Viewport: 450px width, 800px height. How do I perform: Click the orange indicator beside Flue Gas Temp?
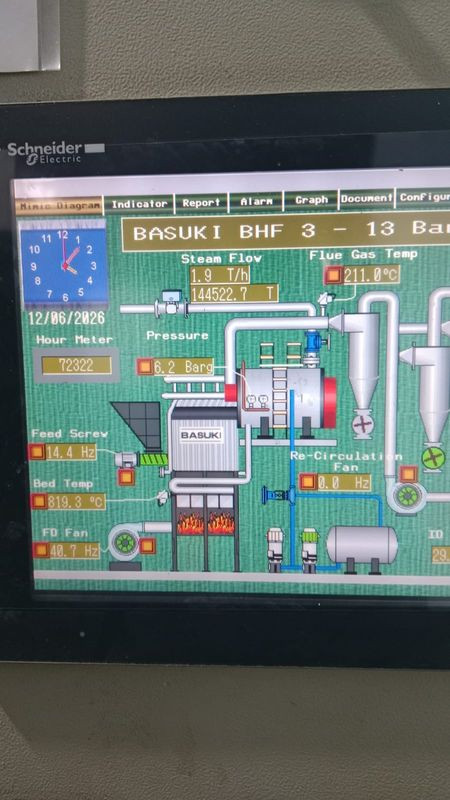click(x=333, y=276)
